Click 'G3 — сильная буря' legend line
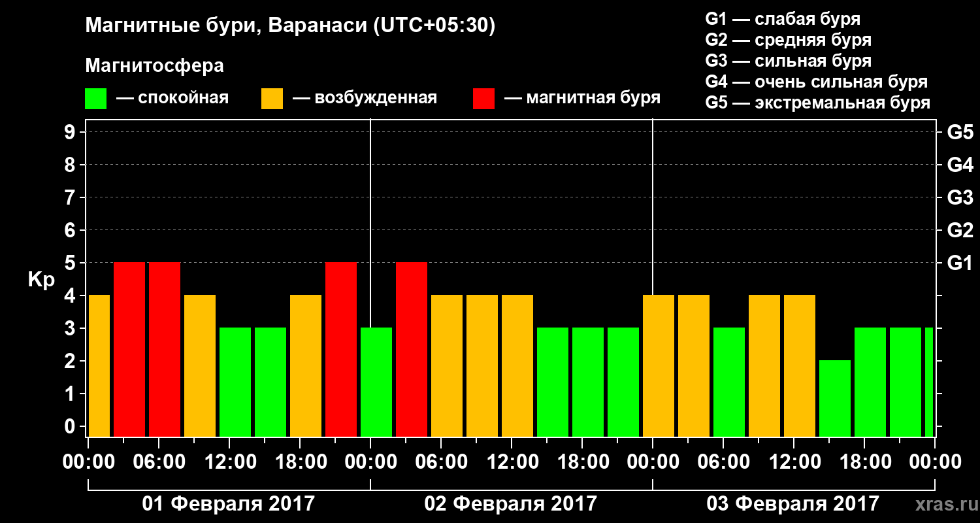Image resolution: width=980 pixels, height=523 pixels. tap(788, 61)
